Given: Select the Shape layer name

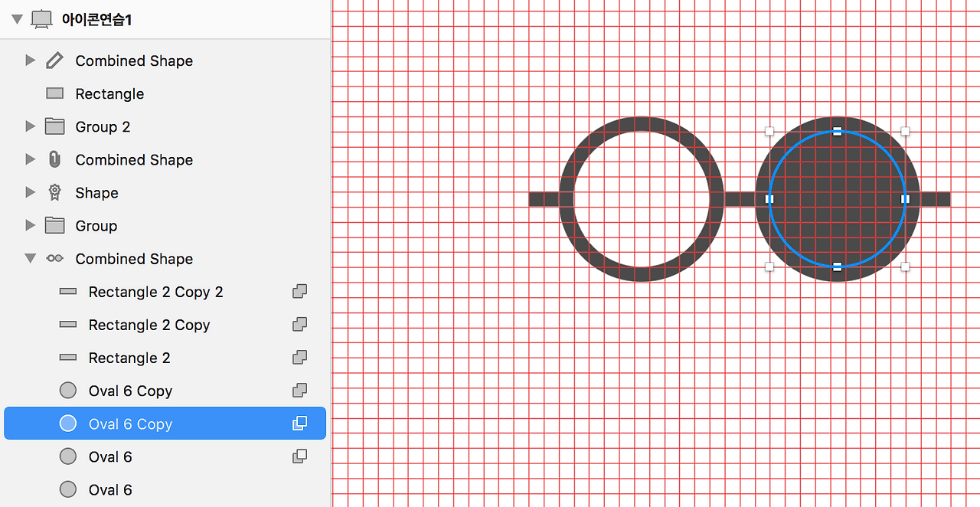Looking at the screenshot, I should (x=96, y=192).
